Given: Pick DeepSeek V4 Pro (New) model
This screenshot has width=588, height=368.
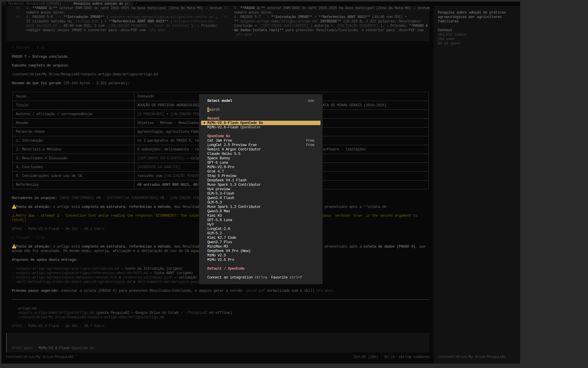Looking at the screenshot, I should point(260,251).
